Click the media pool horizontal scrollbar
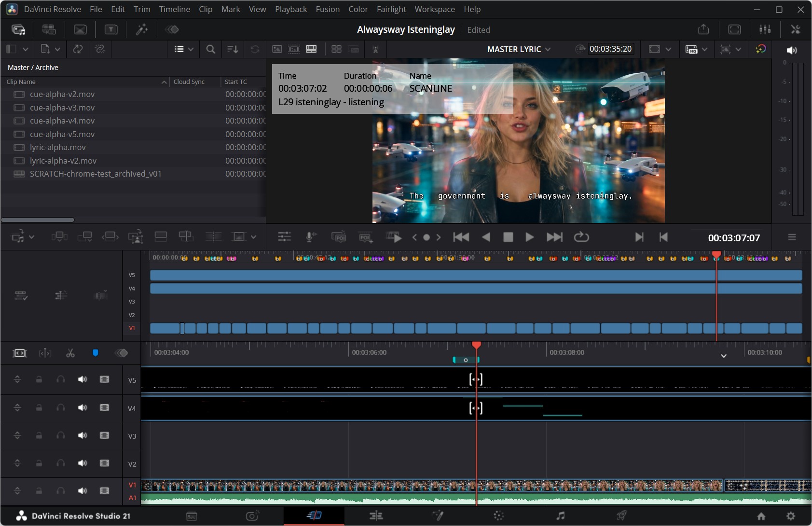This screenshot has height=526, width=812. (x=38, y=220)
